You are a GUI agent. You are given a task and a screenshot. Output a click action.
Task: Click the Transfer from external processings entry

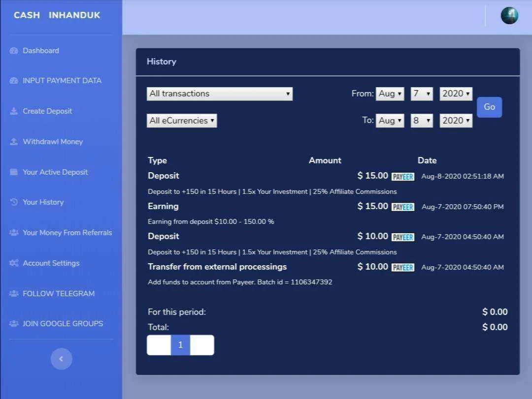pos(217,267)
